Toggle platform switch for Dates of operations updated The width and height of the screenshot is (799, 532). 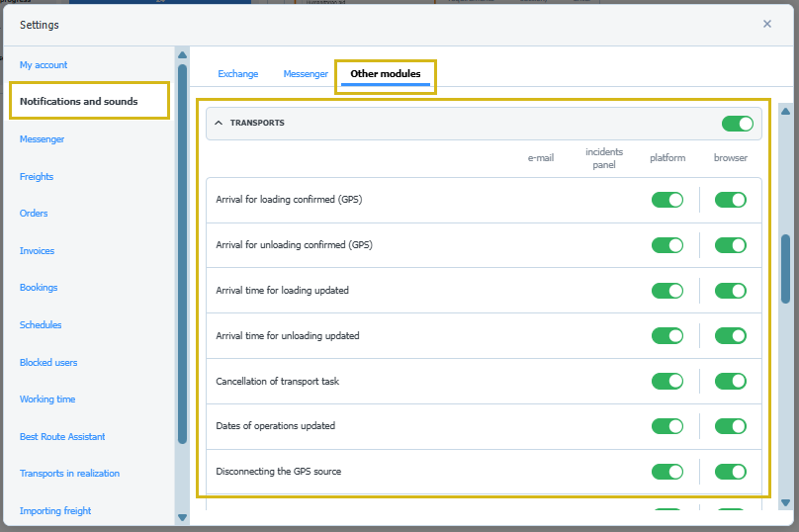pos(666,426)
